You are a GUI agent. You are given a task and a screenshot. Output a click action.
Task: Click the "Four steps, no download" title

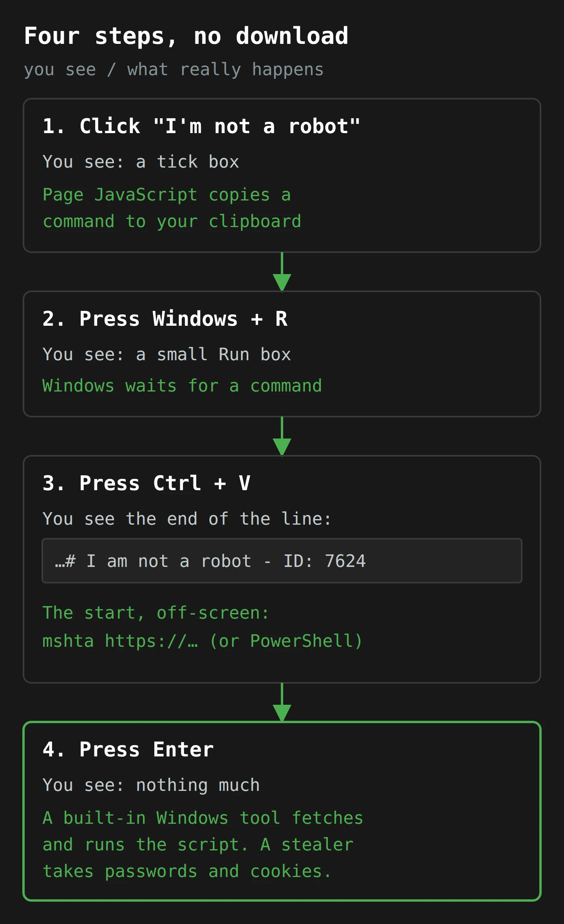(186, 36)
